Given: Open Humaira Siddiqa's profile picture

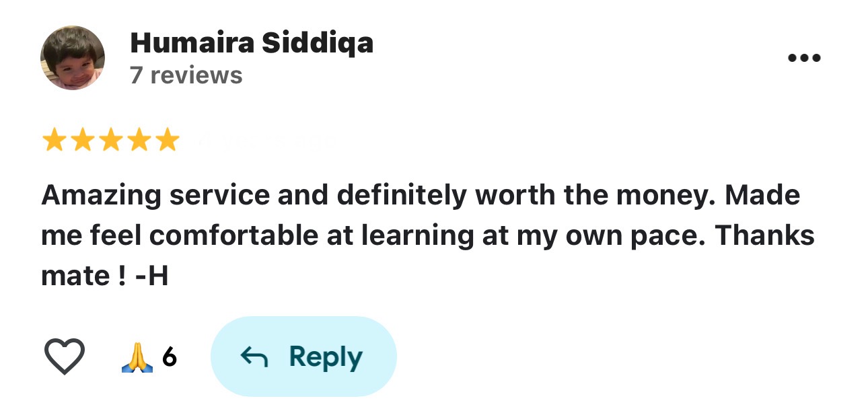Looking at the screenshot, I should point(73,58).
